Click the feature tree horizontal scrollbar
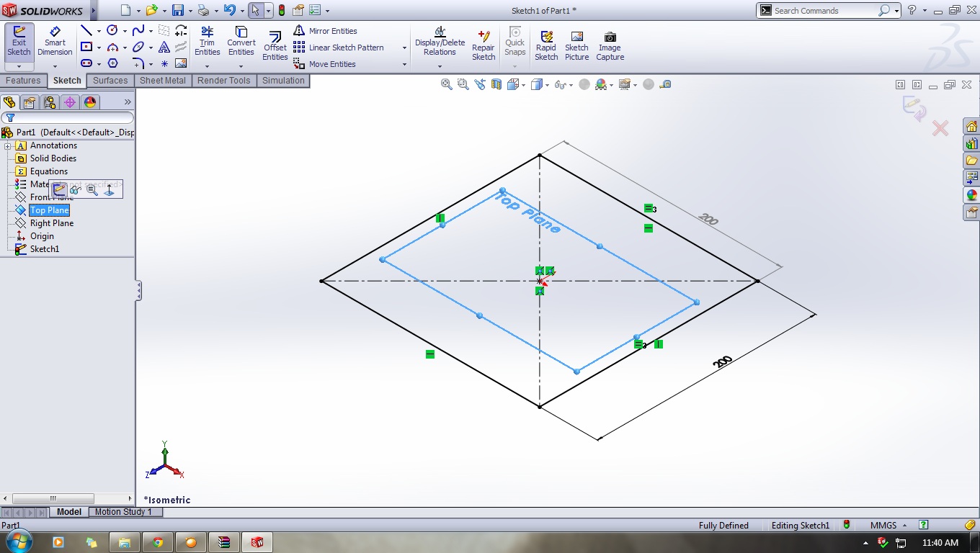 click(x=68, y=498)
